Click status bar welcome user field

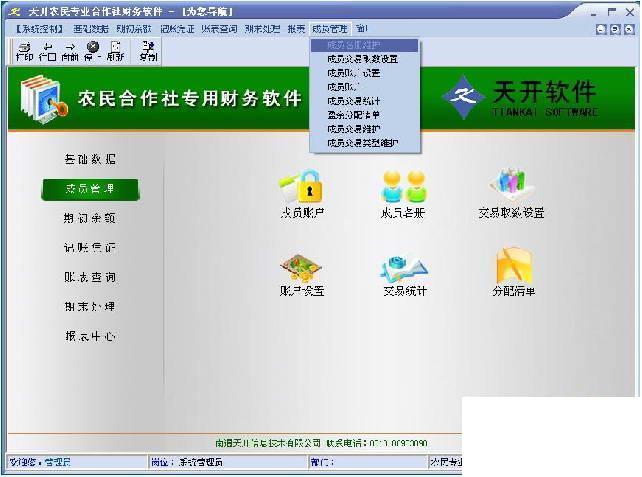77,462
